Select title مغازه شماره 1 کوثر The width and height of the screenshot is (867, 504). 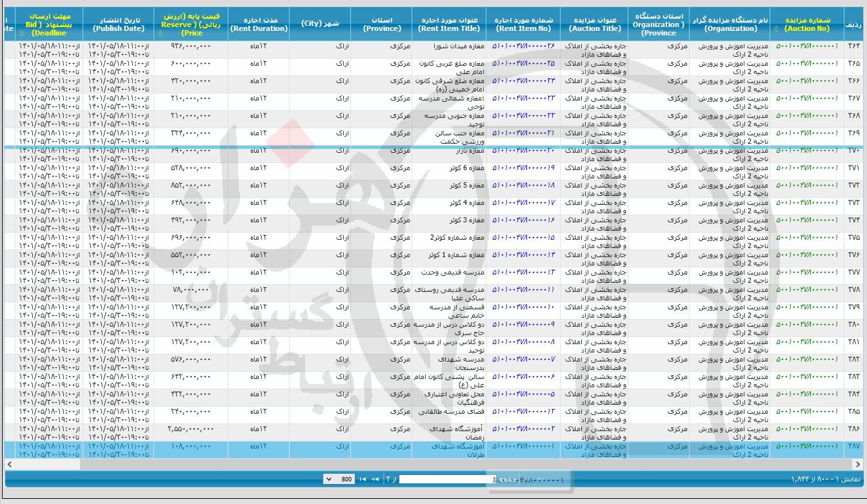(x=456, y=255)
